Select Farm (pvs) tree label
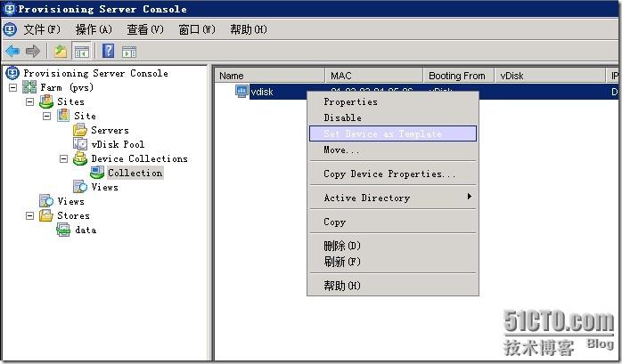Image resolution: width=622 pixels, height=364 pixels. coord(67,87)
